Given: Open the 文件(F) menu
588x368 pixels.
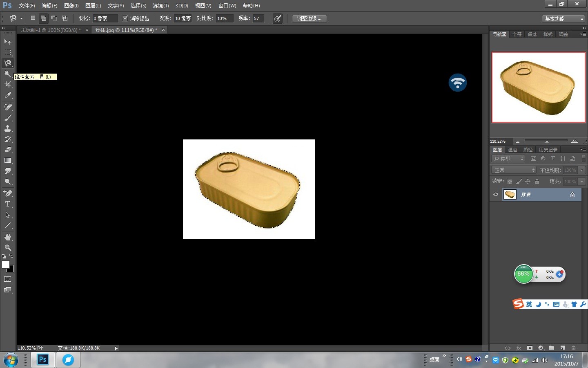Looking at the screenshot, I should pyautogui.click(x=27, y=6).
